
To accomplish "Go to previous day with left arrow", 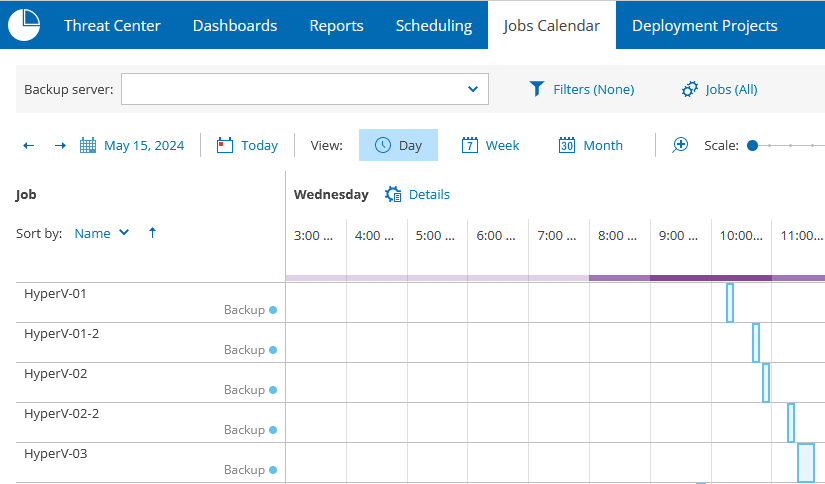I will (28, 146).
